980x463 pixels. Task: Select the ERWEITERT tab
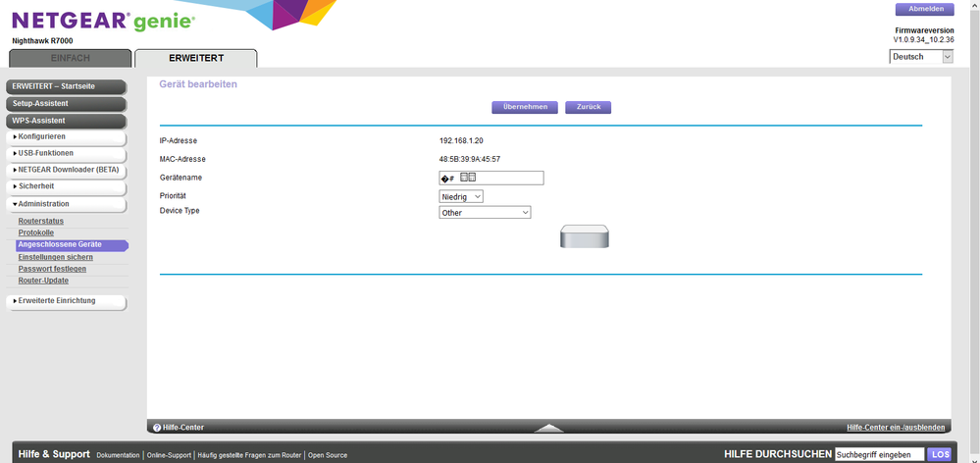pos(195,58)
